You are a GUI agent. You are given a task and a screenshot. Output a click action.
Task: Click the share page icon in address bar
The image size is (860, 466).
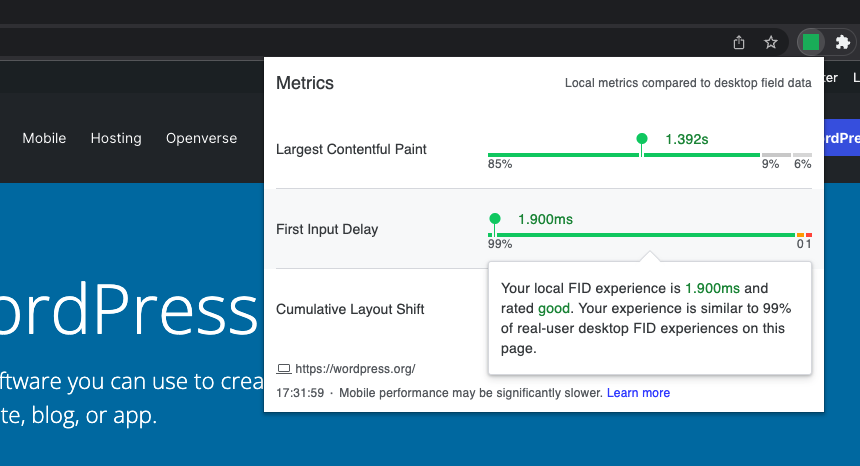click(739, 42)
